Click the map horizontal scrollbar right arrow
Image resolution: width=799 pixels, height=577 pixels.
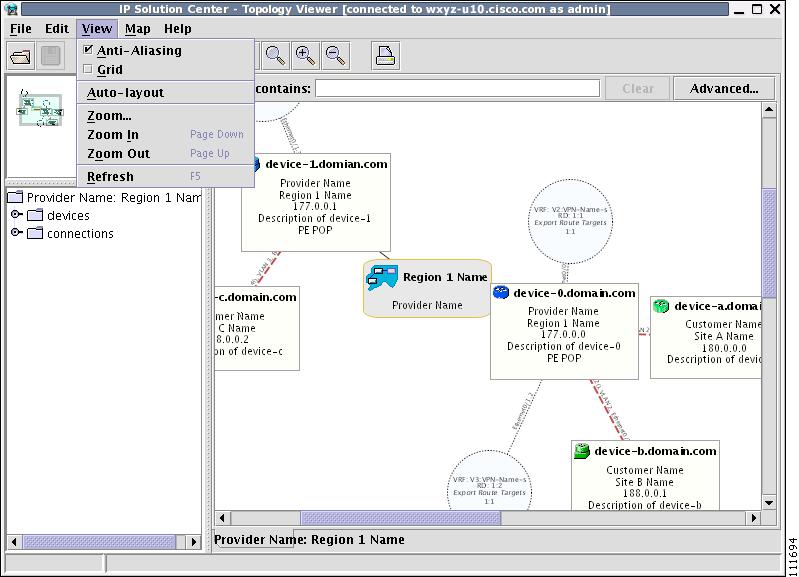pos(754,518)
